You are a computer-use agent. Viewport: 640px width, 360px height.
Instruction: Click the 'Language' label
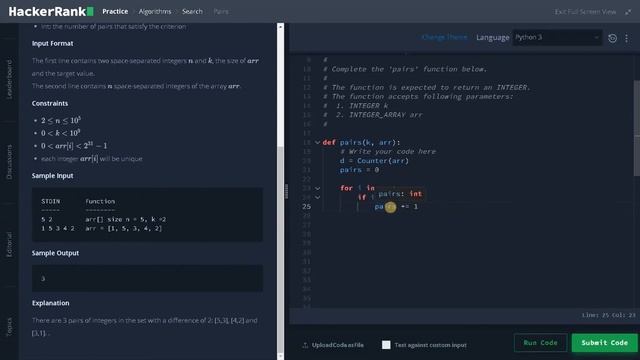click(493, 38)
